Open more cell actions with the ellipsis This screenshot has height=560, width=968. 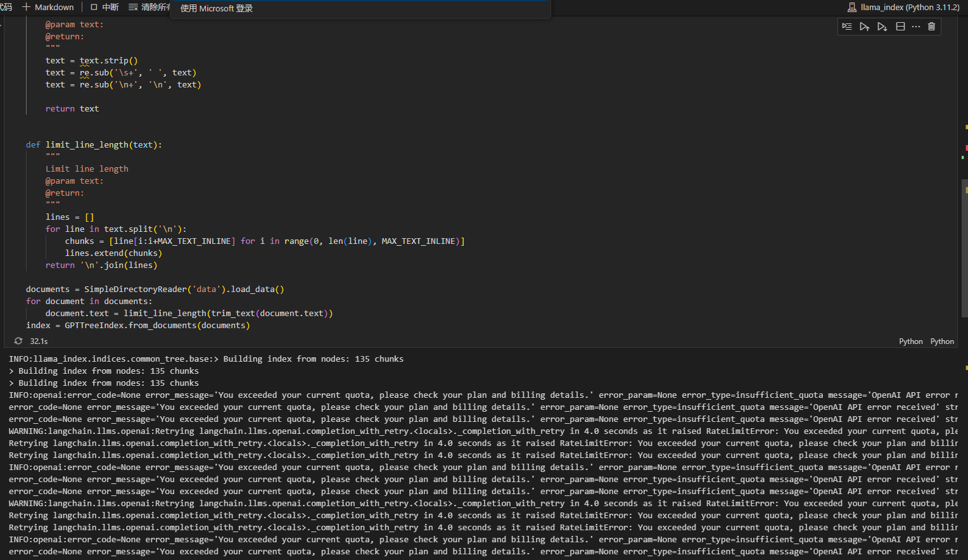[916, 27]
